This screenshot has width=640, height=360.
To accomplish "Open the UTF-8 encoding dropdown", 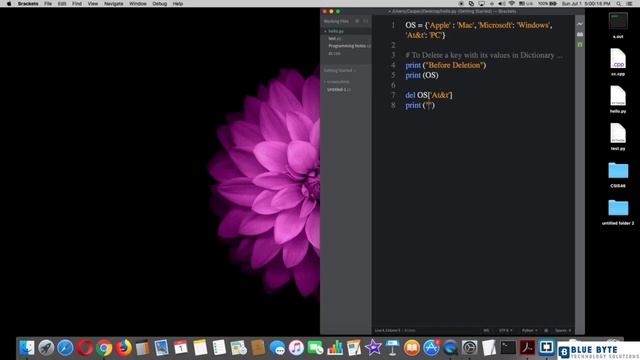I will click(x=505, y=330).
